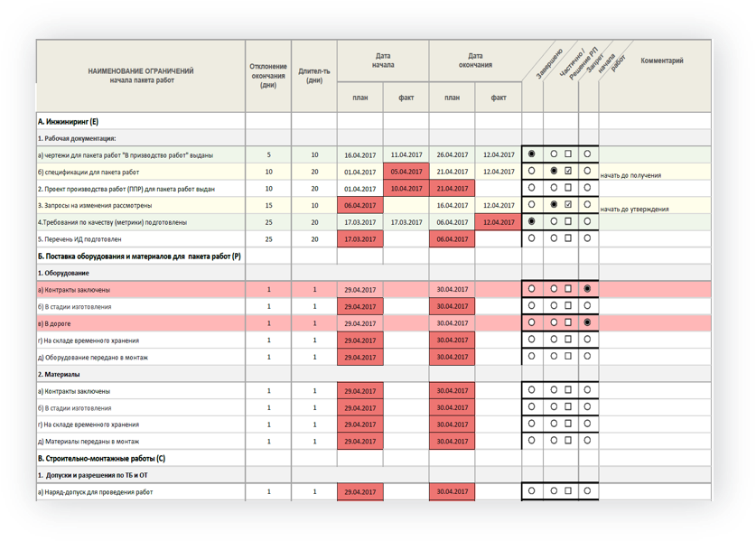Click the comment начать до утверждения
Image resolution: width=756 pixels, height=541 pixels.
tap(634, 210)
